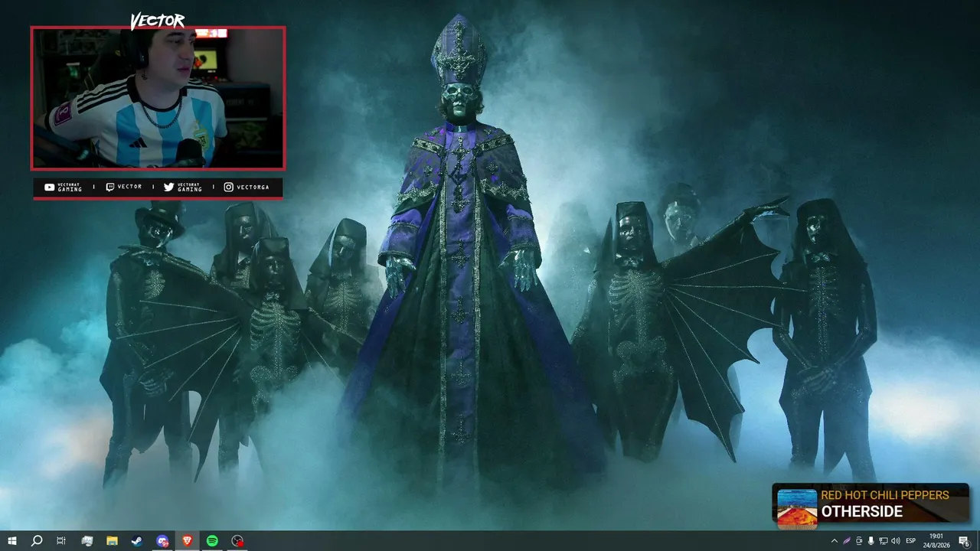Screen dimensions: 980x551
Task: Click Twitch VECTOR label
Action: [123, 187]
